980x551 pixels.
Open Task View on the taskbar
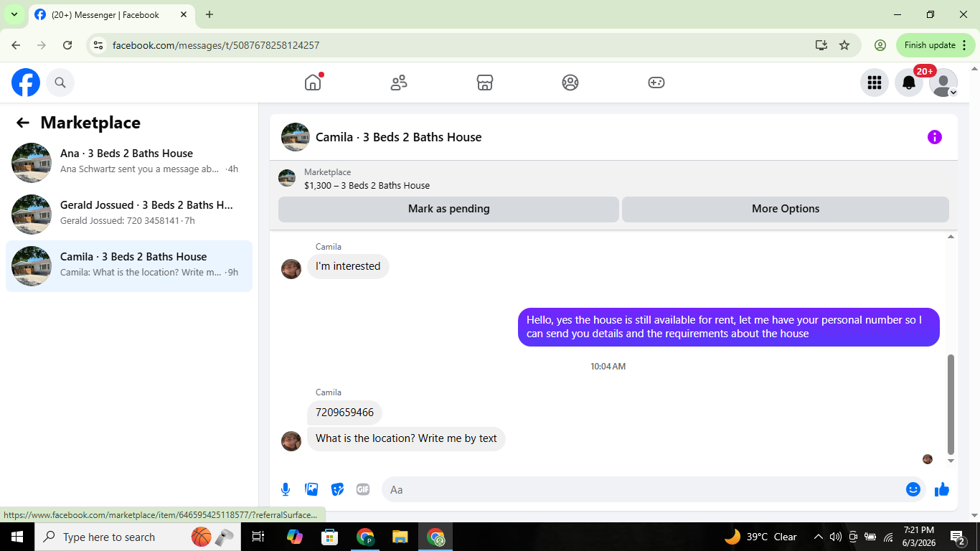pos(259,537)
